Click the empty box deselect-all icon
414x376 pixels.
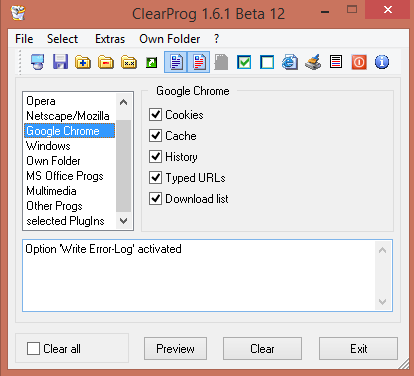pyautogui.click(x=267, y=62)
